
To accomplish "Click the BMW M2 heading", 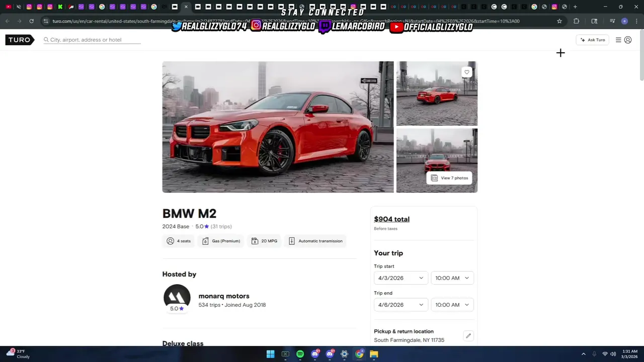I will pyautogui.click(x=189, y=214).
